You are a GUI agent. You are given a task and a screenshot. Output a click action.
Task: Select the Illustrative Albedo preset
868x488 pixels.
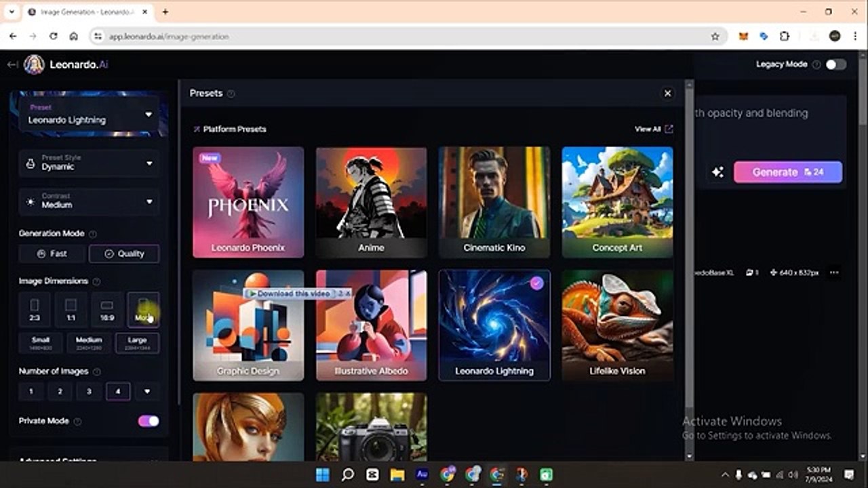(x=372, y=326)
